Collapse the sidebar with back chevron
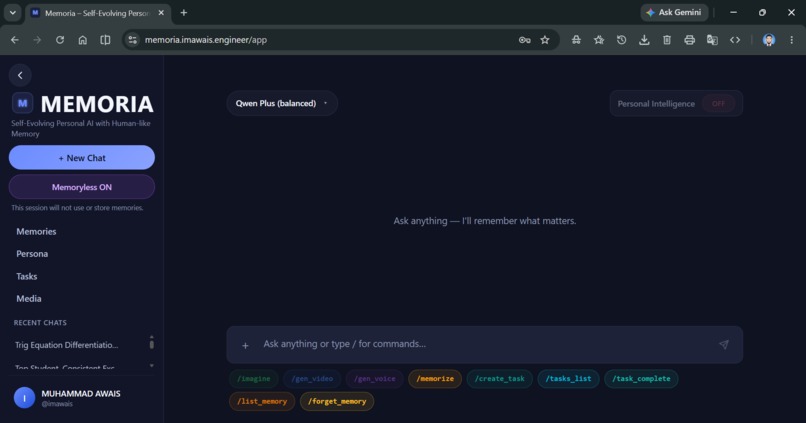This screenshot has width=806, height=423. tap(20, 75)
